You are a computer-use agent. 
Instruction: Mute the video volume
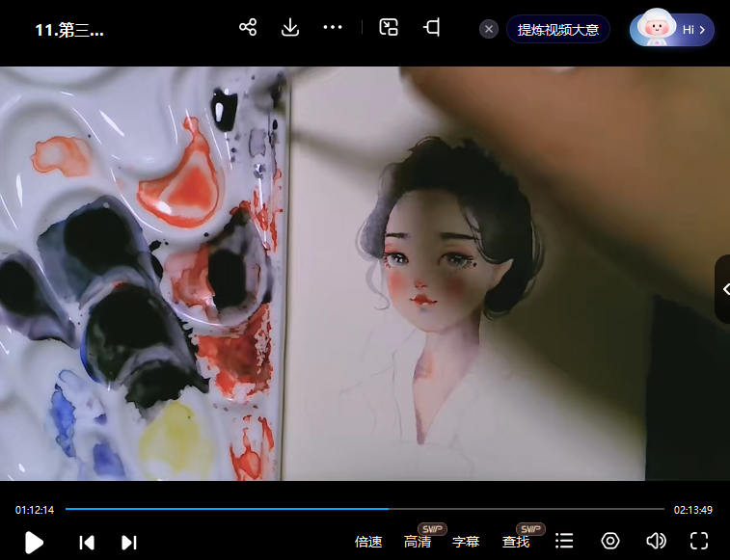656,542
